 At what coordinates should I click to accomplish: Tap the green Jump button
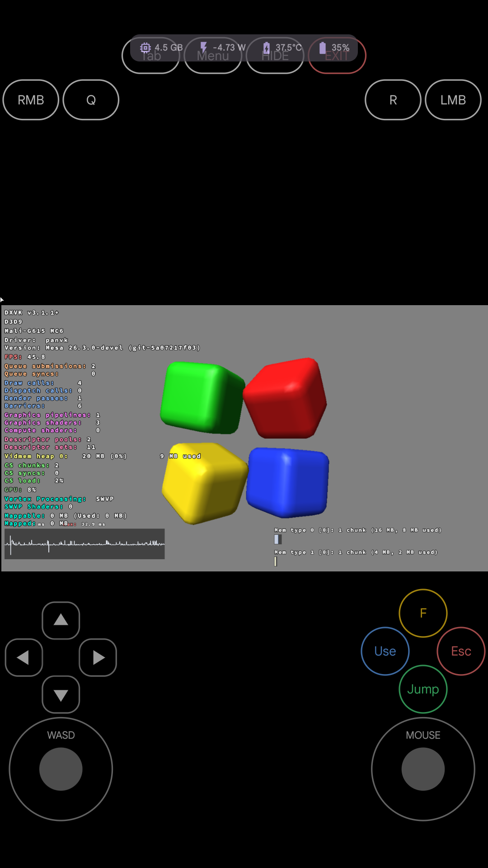pyautogui.click(x=423, y=689)
